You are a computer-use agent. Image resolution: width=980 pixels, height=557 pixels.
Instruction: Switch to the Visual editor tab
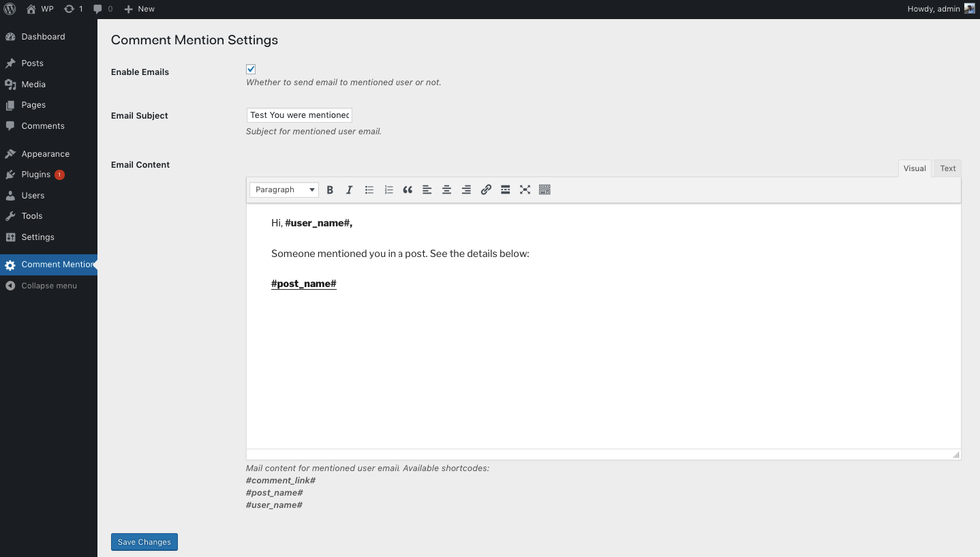click(x=915, y=168)
